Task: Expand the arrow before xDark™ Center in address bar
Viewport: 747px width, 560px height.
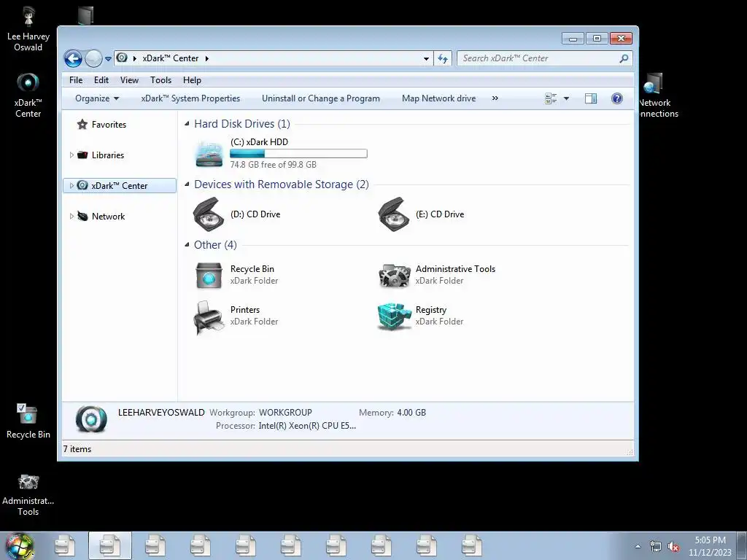Action: pos(135,58)
